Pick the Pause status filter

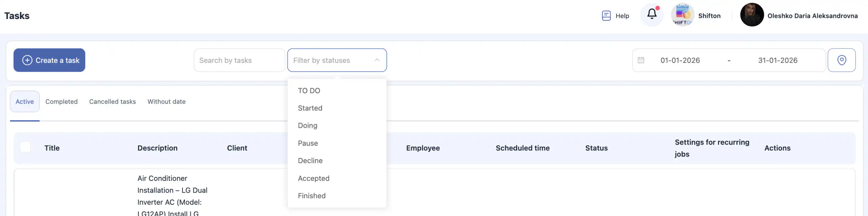pyautogui.click(x=308, y=143)
